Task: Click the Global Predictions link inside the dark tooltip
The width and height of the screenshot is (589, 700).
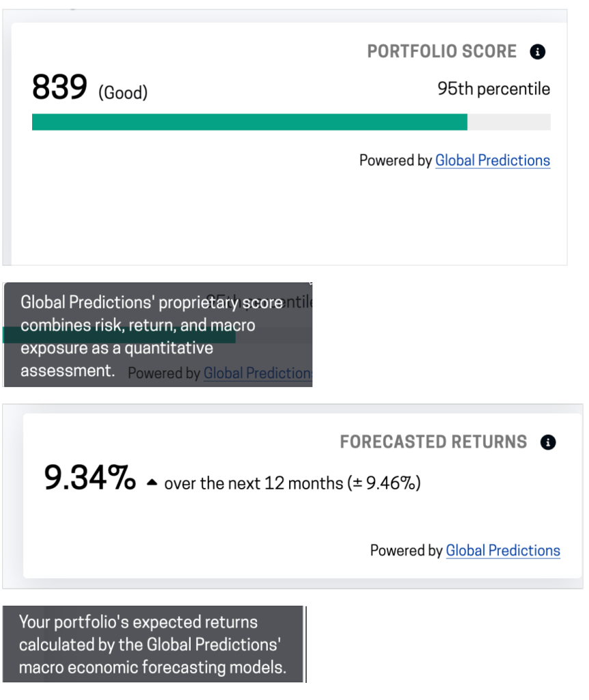Action: click(x=258, y=373)
